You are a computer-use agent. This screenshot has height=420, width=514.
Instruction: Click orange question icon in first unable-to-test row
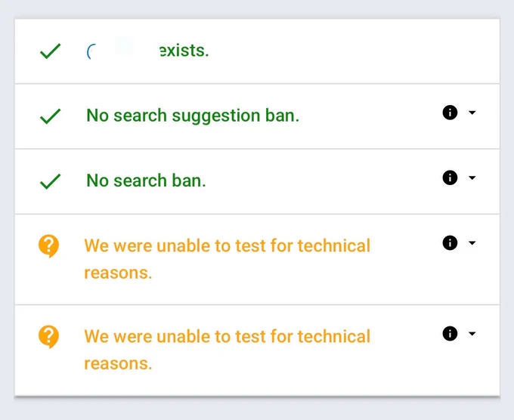[x=48, y=246]
